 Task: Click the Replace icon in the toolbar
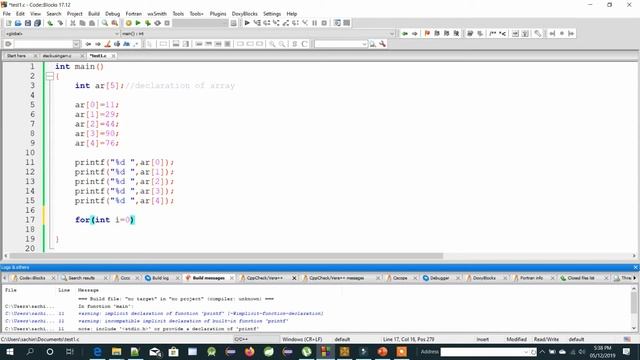coord(115,23)
